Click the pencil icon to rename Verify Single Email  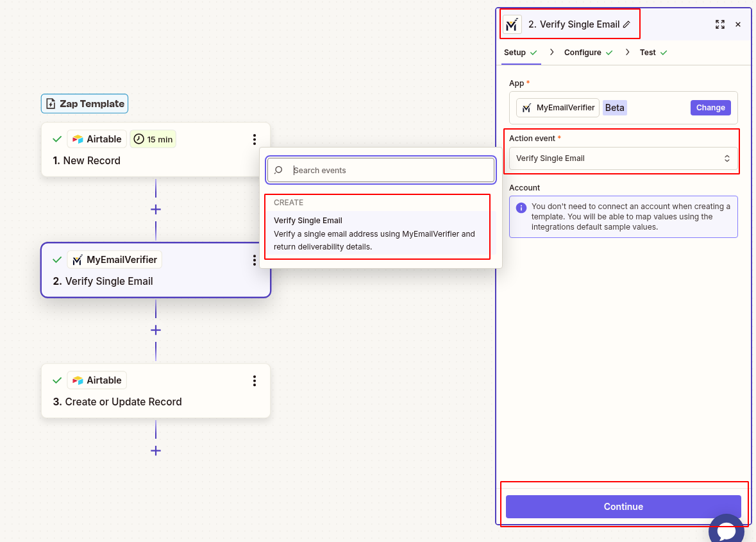(x=626, y=24)
